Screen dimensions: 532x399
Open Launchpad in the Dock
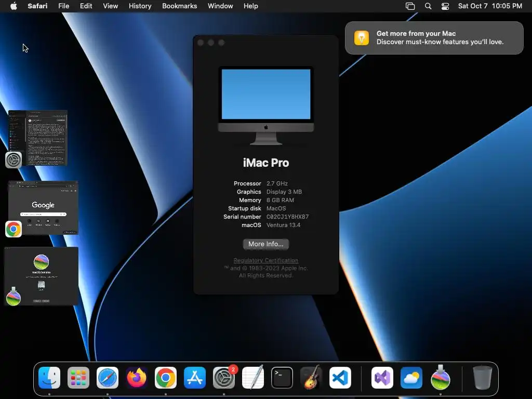[x=78, y=378]
